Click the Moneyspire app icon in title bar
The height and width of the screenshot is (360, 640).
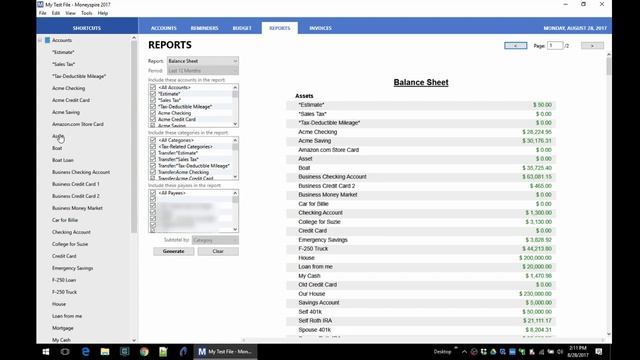(40, 4)
